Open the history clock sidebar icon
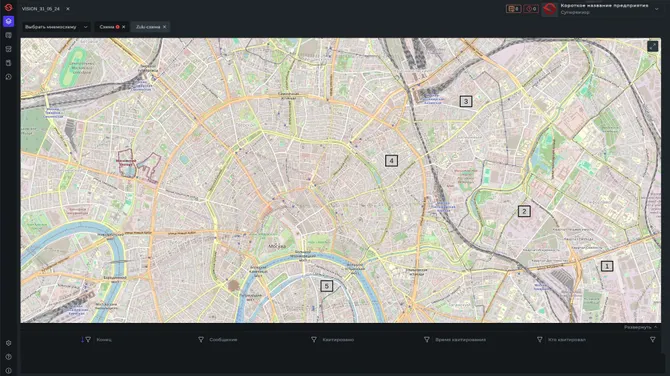Image resolution: width=670 pixels, height=376 pixels. (x=8, y=77)
